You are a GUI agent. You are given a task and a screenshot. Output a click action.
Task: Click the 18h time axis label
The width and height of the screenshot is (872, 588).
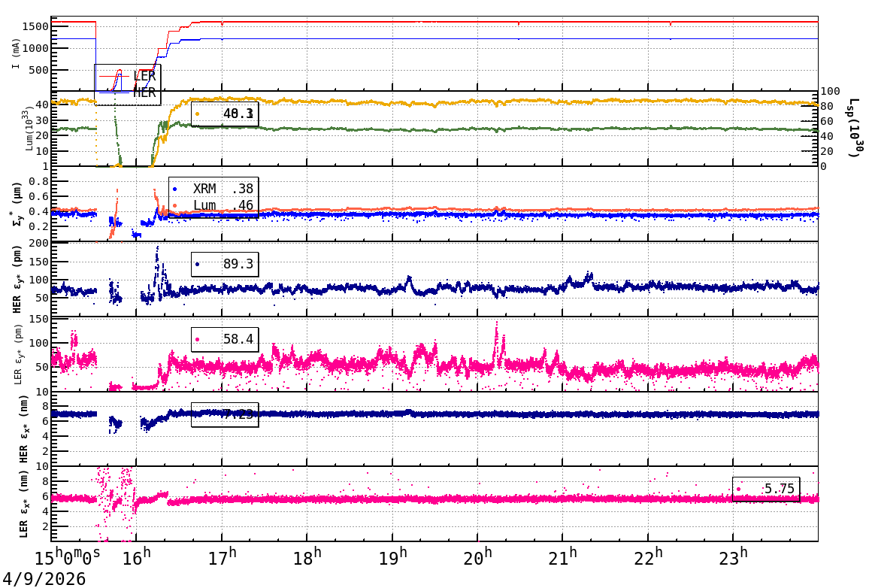307,557
